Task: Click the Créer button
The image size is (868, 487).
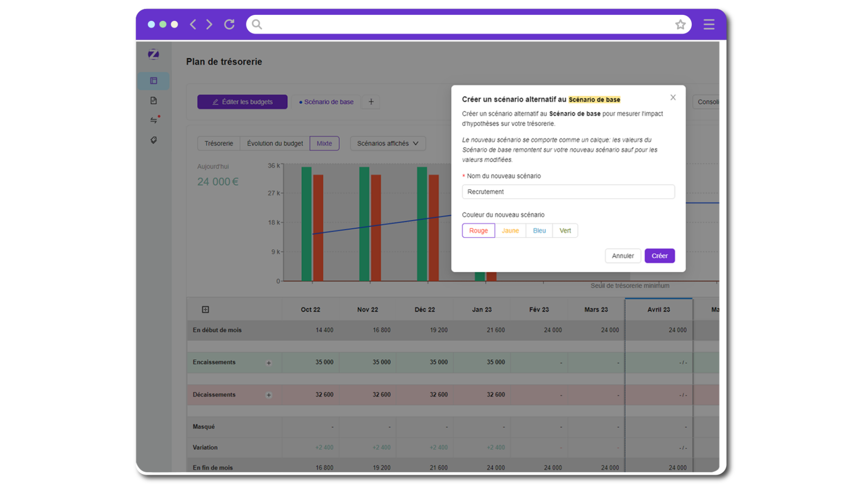Action: point(660,256)
